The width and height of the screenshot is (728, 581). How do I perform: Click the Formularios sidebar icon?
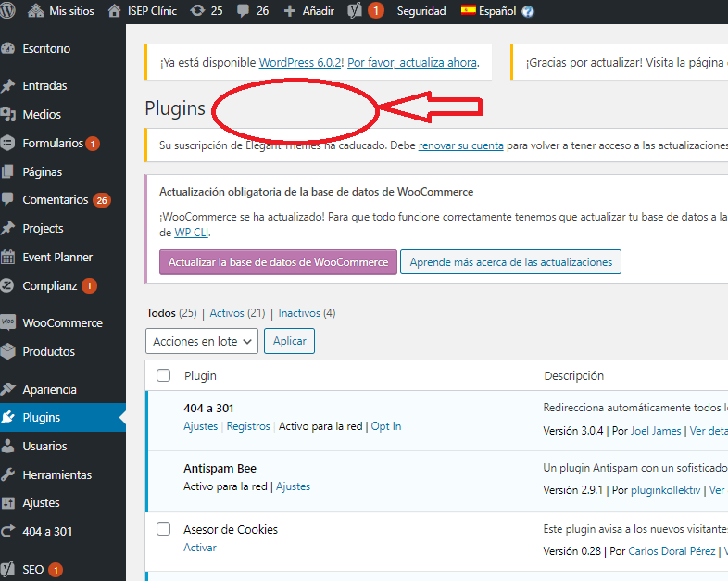click(x=8, y=143)
